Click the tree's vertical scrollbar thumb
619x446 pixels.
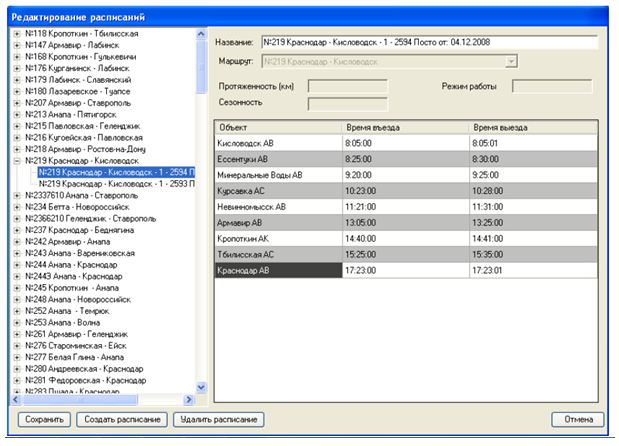click(x=201, y=66)
